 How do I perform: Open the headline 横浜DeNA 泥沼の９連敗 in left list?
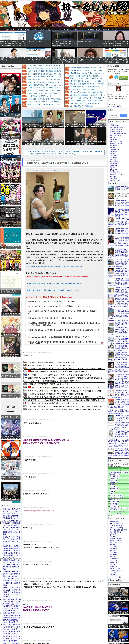44,82
